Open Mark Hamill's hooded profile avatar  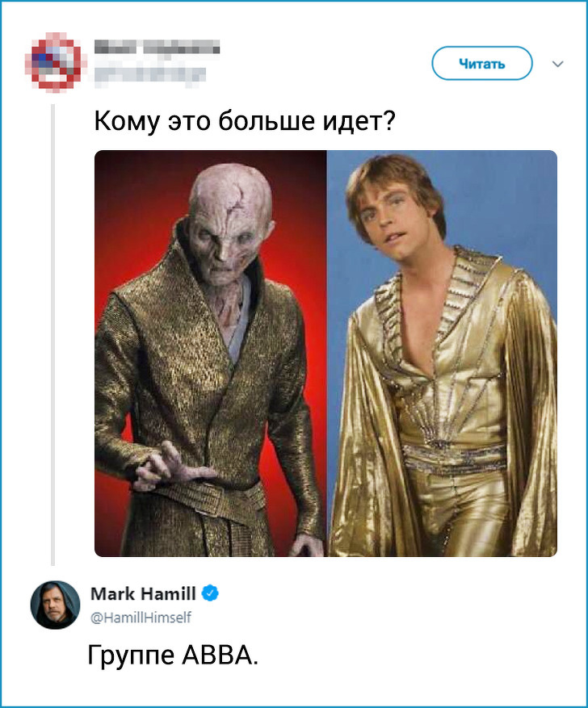pyautogui.click(x=55, y=605)
